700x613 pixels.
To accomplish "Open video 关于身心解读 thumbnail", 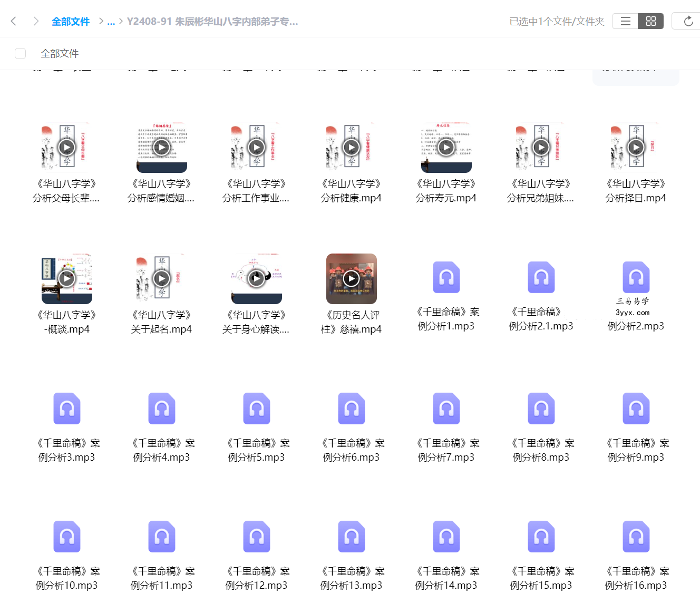I will pyautogui.click(x=257, y=278).
